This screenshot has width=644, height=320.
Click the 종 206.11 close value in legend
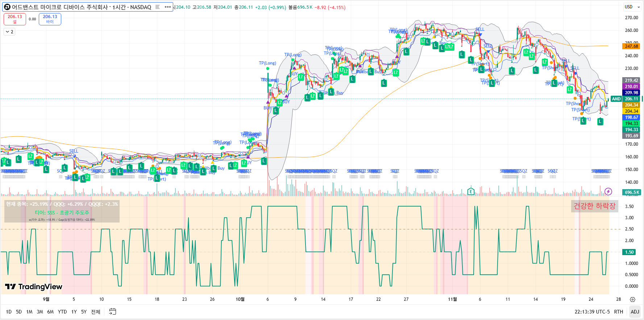[x=243, y=7]
